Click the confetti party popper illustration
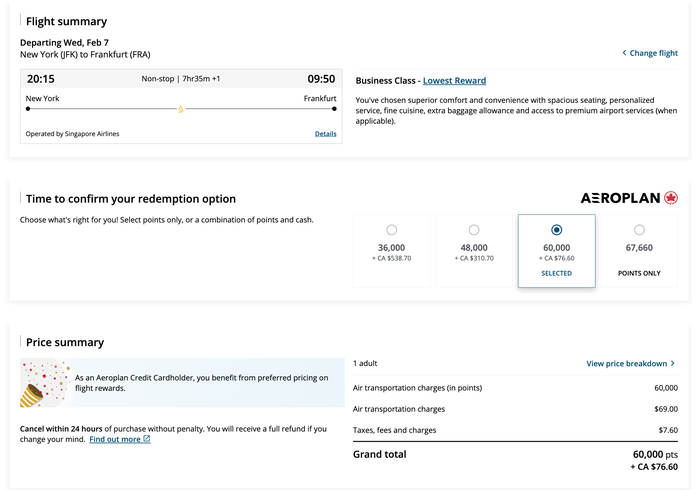Image resolution: width=700 pixels, height=490 pixels. pos(44,382)
